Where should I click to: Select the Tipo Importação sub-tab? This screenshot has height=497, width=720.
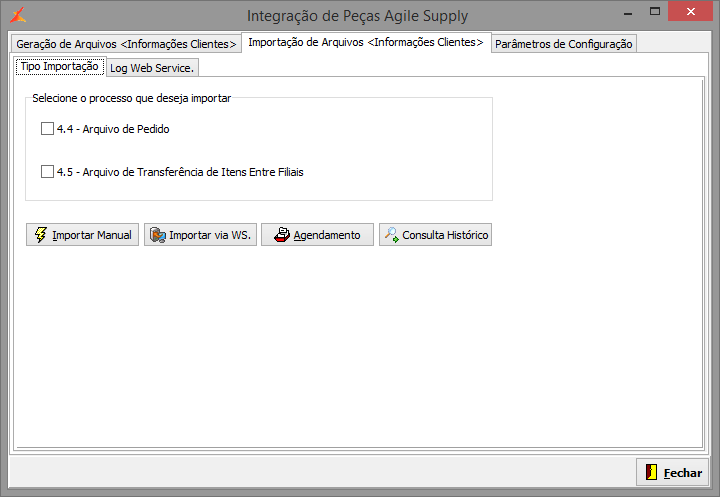pos(60,67)
